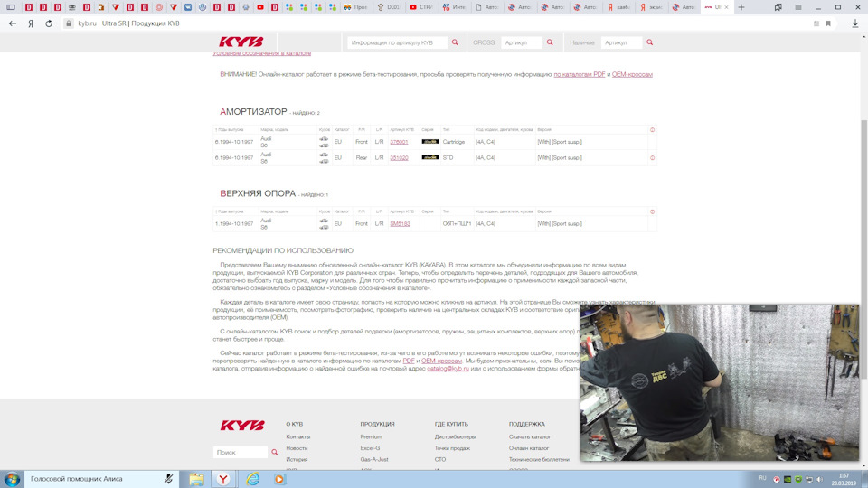The width and height of the screenshot is (868, 488).
Task: Open the 'по каталогам PDF' link in warning text
Action: [579, 74]
